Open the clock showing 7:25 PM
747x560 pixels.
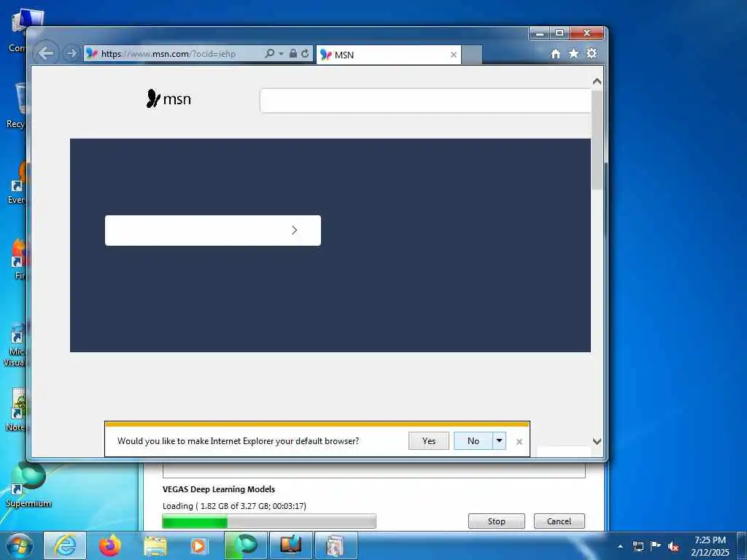[x=710, y=546]
